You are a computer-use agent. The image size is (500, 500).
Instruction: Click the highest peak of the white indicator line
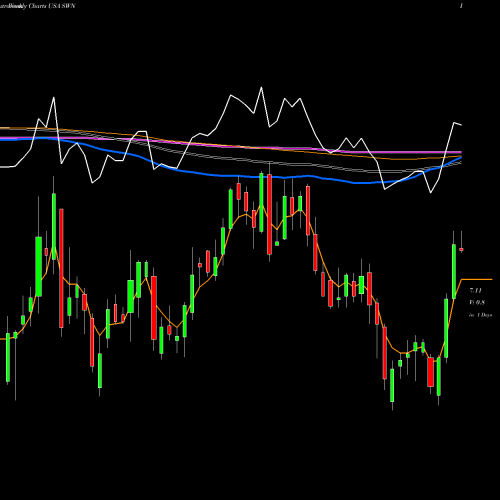click(x=261, y=88)
